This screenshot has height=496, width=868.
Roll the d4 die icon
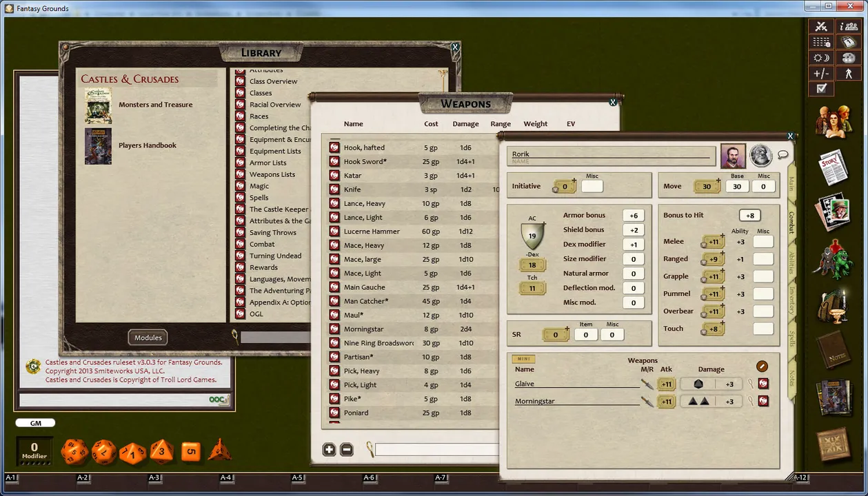220,450
